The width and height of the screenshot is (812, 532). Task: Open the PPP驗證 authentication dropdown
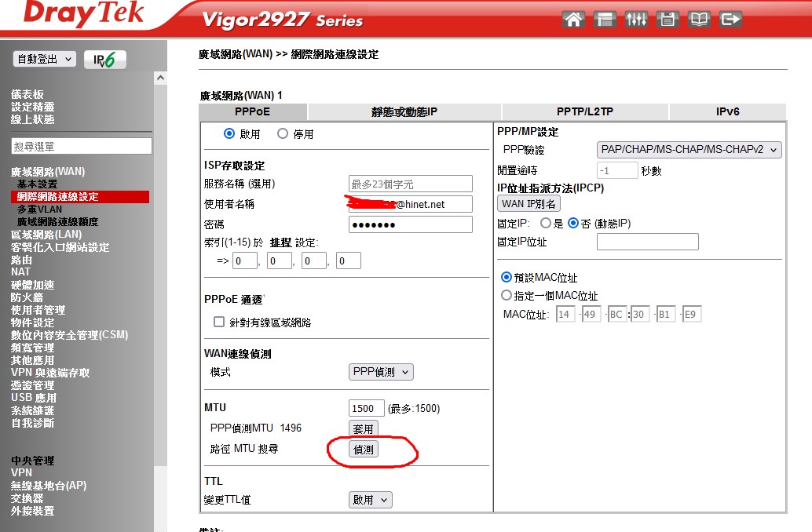(689, 150)
